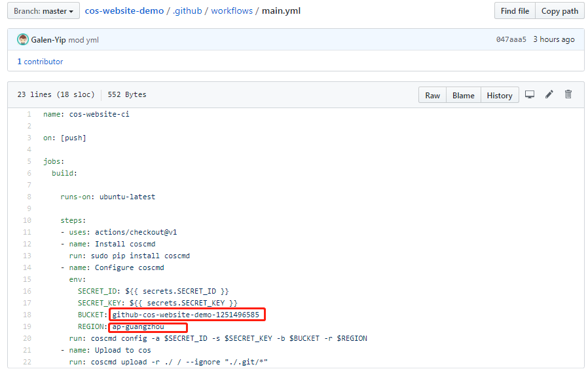Open the Branch: master dropdown

(x=43, y=11)
